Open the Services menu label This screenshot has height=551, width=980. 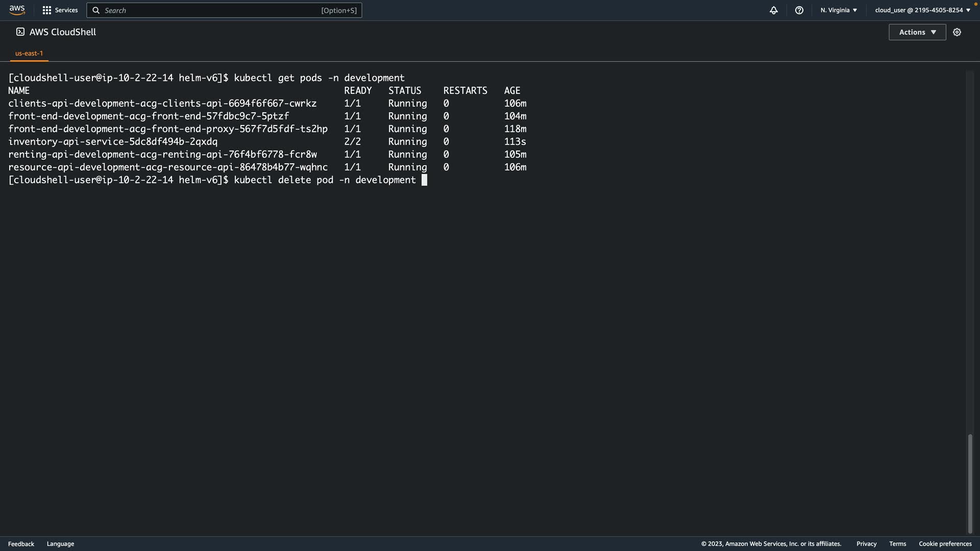pos(66,10)
